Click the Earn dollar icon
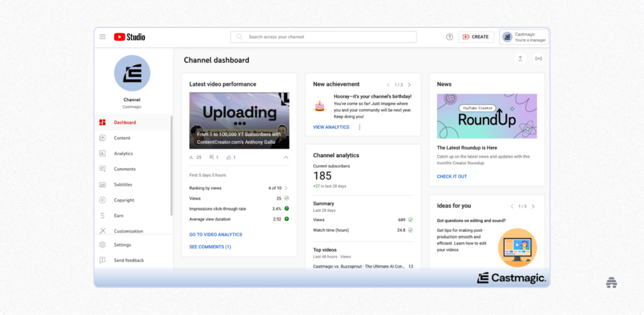Screen dimensions: 644x315 102,216
